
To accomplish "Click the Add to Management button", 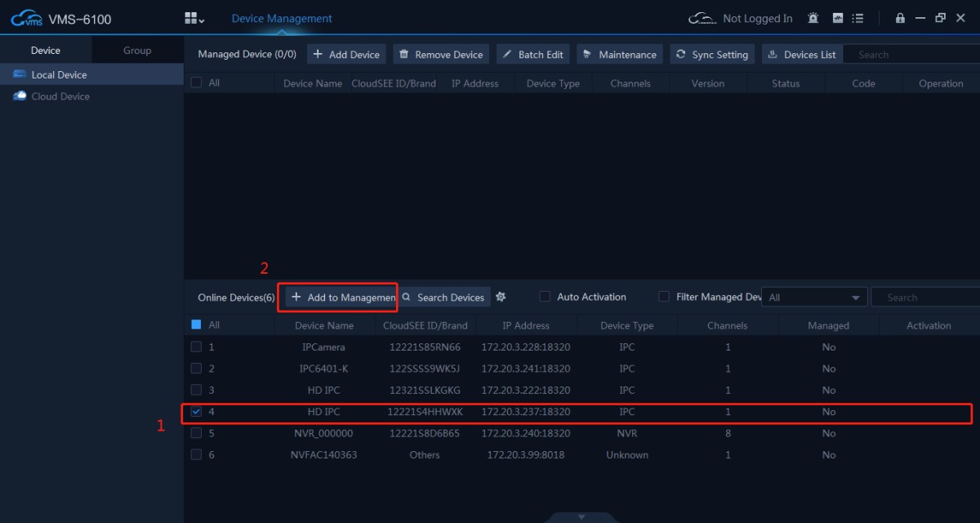I will 341,297.
